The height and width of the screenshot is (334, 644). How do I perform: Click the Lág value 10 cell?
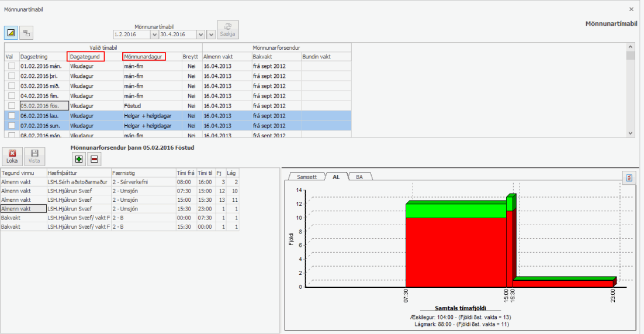[233, 191]
